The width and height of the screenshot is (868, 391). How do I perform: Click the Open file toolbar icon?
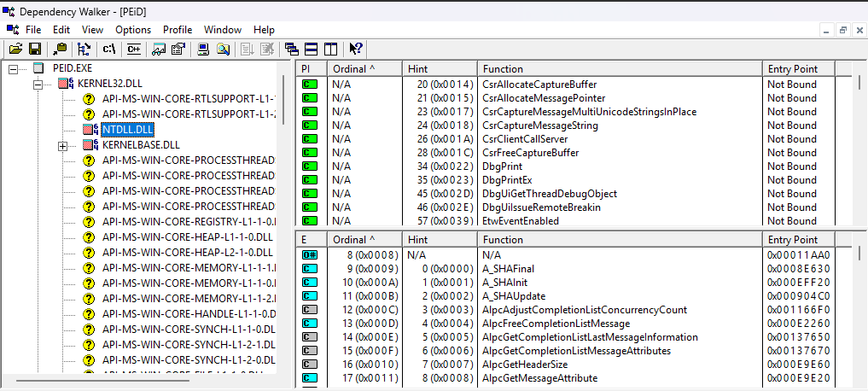coord(15,50)
